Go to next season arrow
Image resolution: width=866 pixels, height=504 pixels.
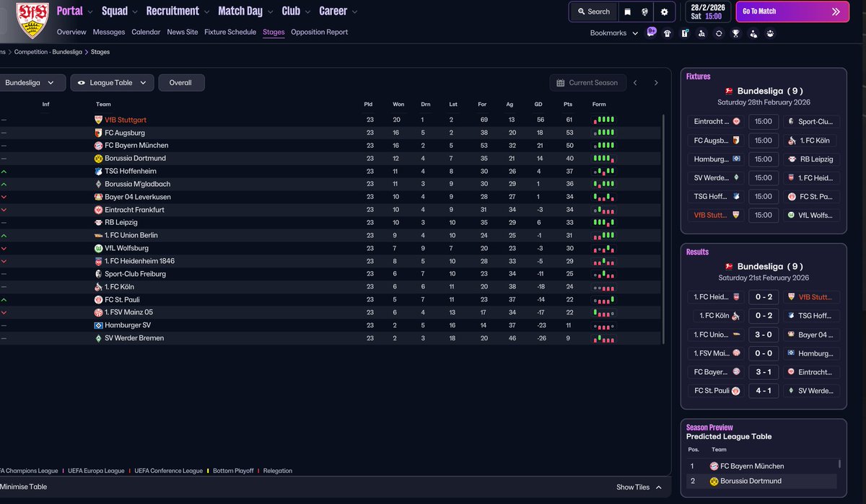[x=656, y=83]
